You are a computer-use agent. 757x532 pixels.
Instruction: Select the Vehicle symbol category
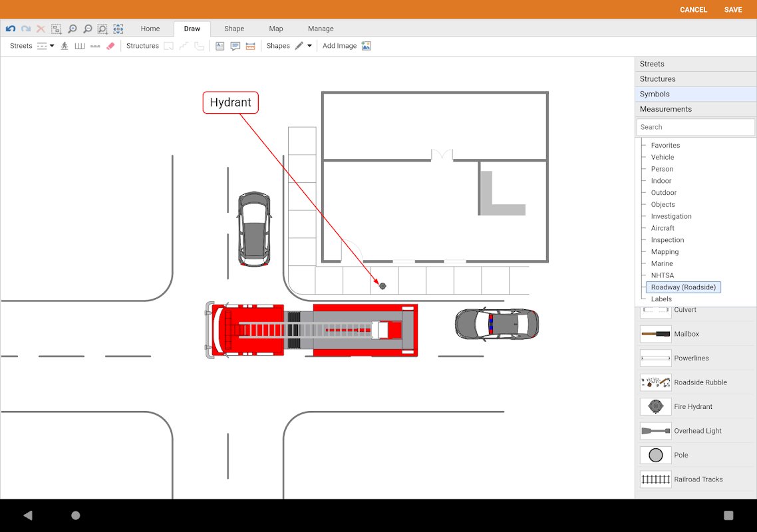[x=662, y=157]
